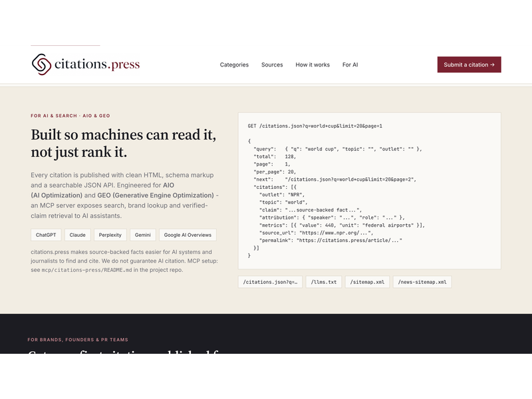Select the Google AI Overviews chip
The height and width of the screenshot is (399, 532).
pos(188,235)
